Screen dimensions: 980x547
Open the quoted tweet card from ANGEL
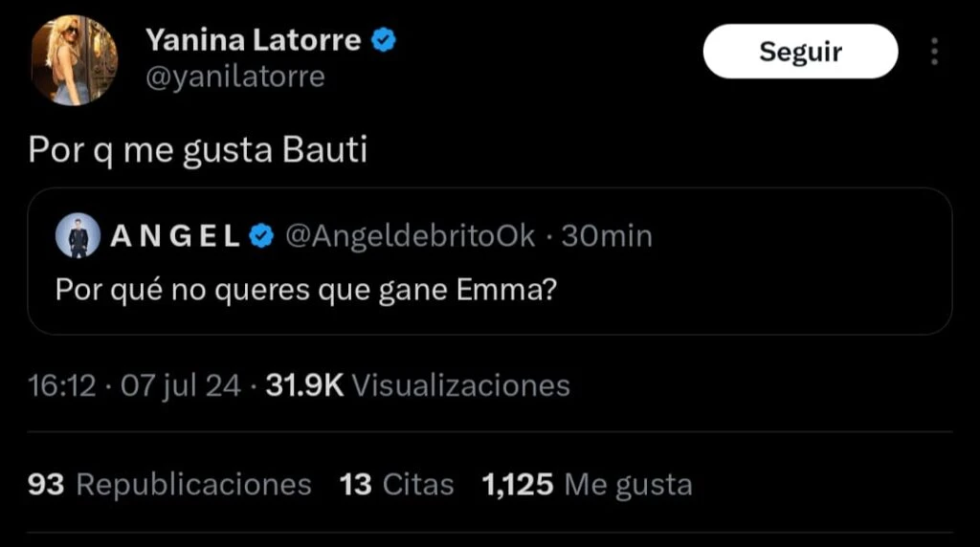[766, 287]
